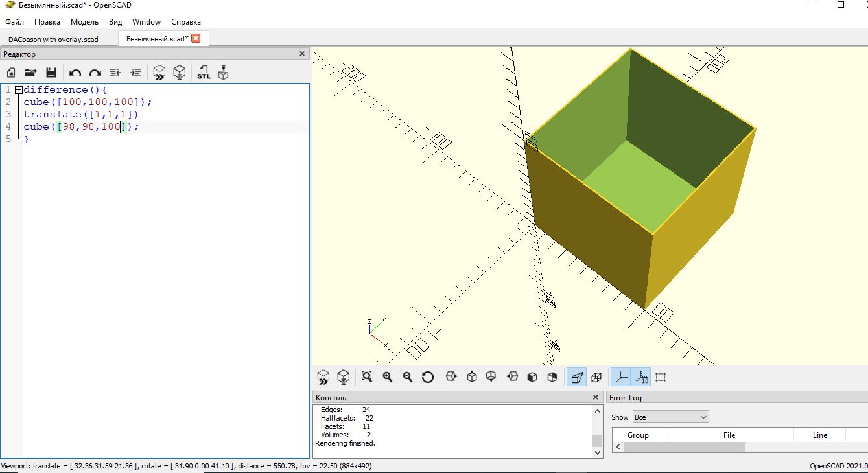Preview the model from editor toolbar
This screenshot has height=473, width=868.
coord(159,73)
